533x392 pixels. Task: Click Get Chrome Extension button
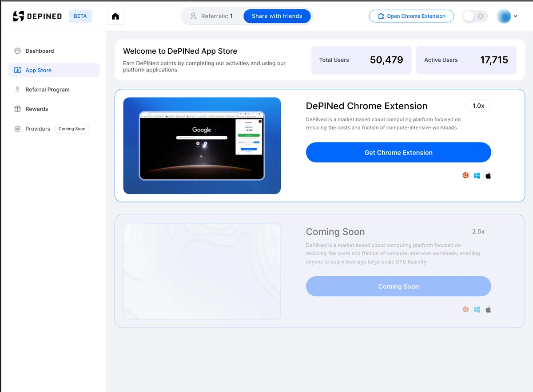pyautogui.click(x=398, y=152)
